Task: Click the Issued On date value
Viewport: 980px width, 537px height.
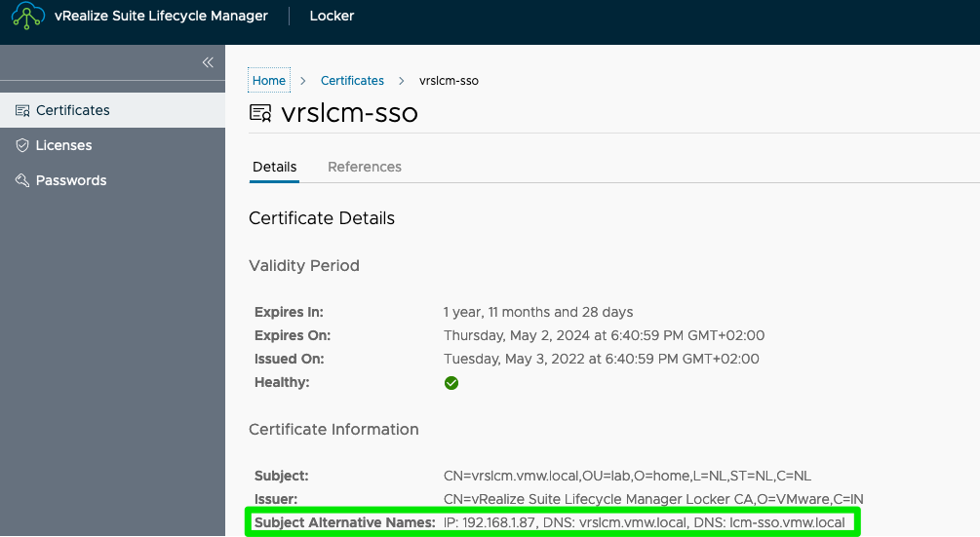Action: 602,359
